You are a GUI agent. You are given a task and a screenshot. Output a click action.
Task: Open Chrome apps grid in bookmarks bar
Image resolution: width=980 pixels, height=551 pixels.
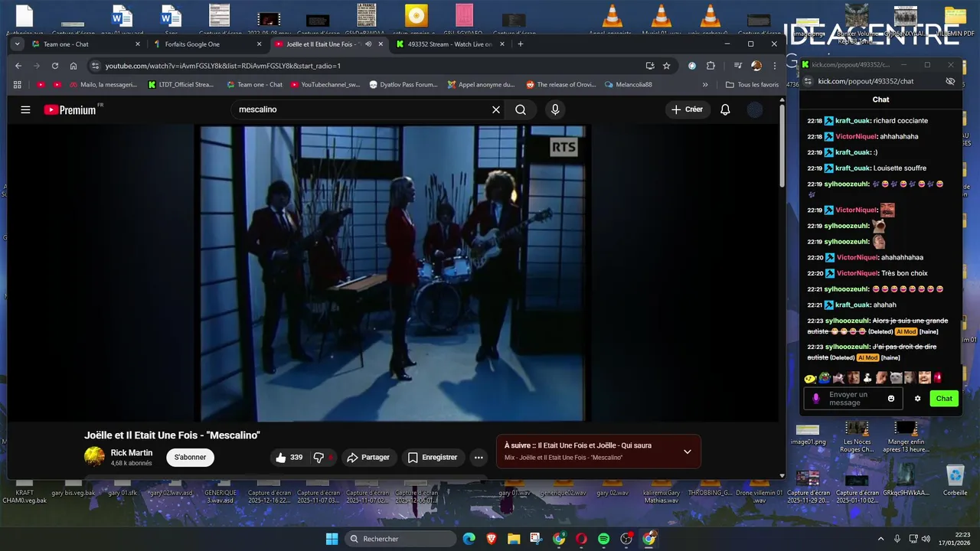[18, 85]
